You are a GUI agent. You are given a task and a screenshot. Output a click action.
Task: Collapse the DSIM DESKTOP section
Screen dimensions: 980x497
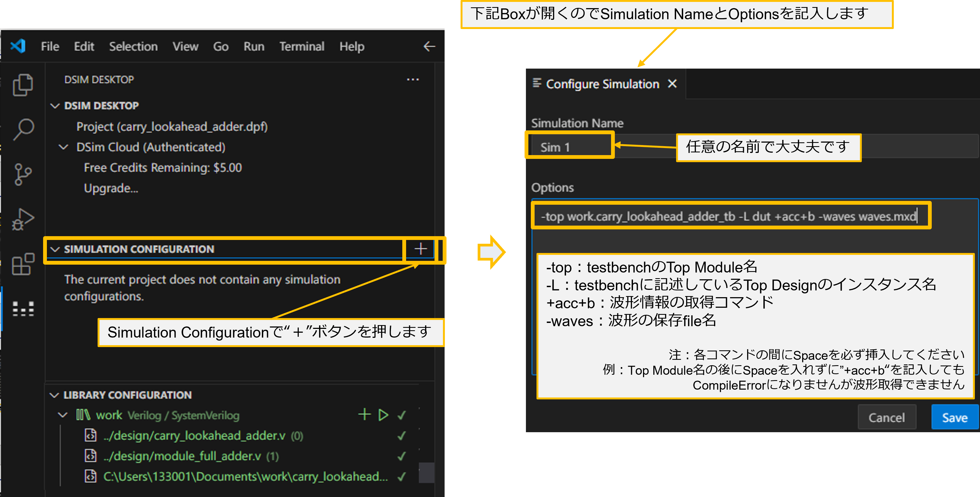point(55,105)
